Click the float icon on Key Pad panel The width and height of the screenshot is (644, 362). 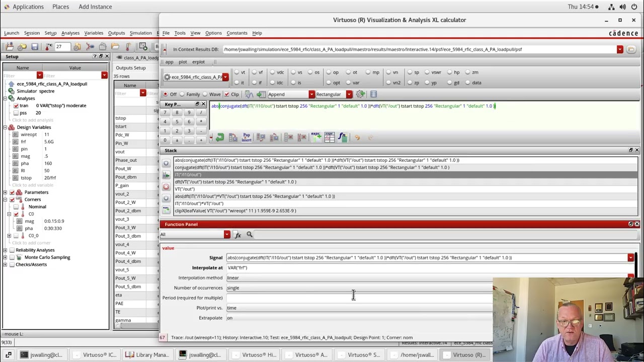point(197,104)
